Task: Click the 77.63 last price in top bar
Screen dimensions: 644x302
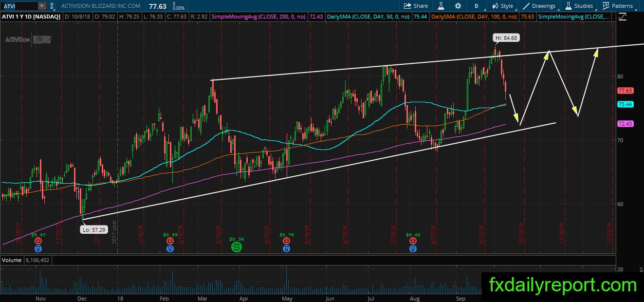Action: [x=158, y=6]
